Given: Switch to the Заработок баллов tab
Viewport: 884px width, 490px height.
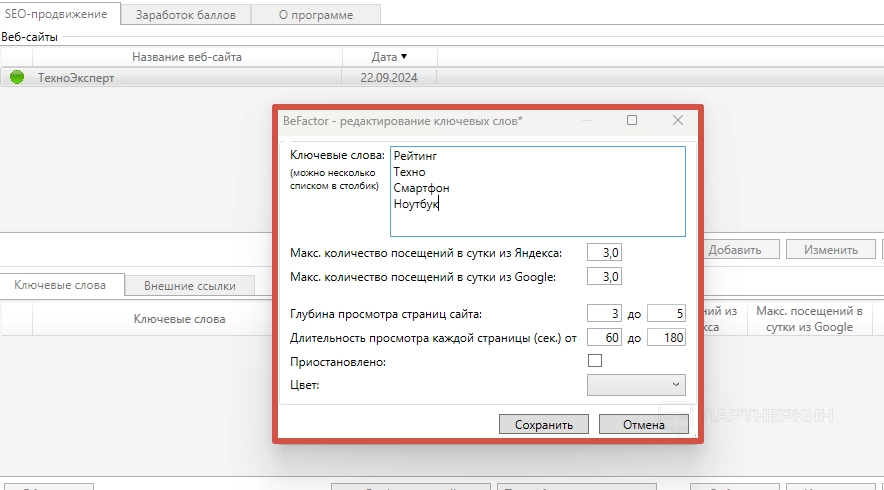Looking at the screenshot, I should (185, 13).
